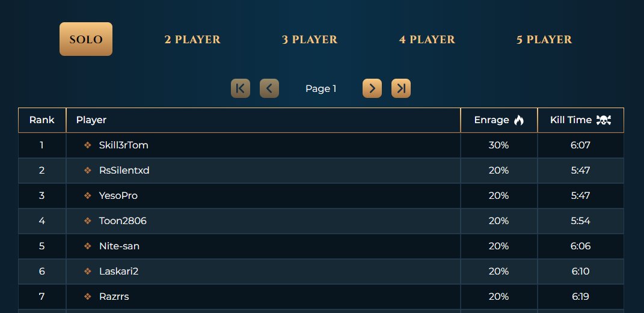Switch to the 2 PLAYER tab
This screenshot has height=313, width=644.
(192, 40)
